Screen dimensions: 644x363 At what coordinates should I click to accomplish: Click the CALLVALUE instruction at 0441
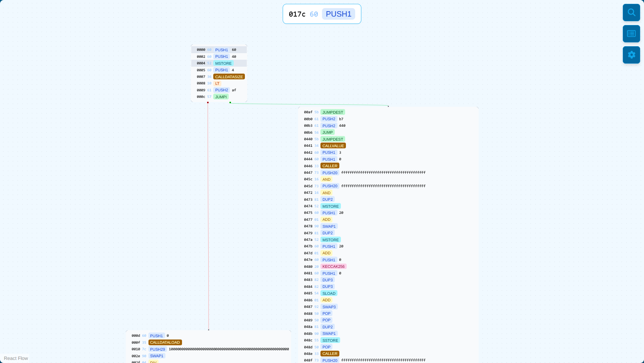333,146
